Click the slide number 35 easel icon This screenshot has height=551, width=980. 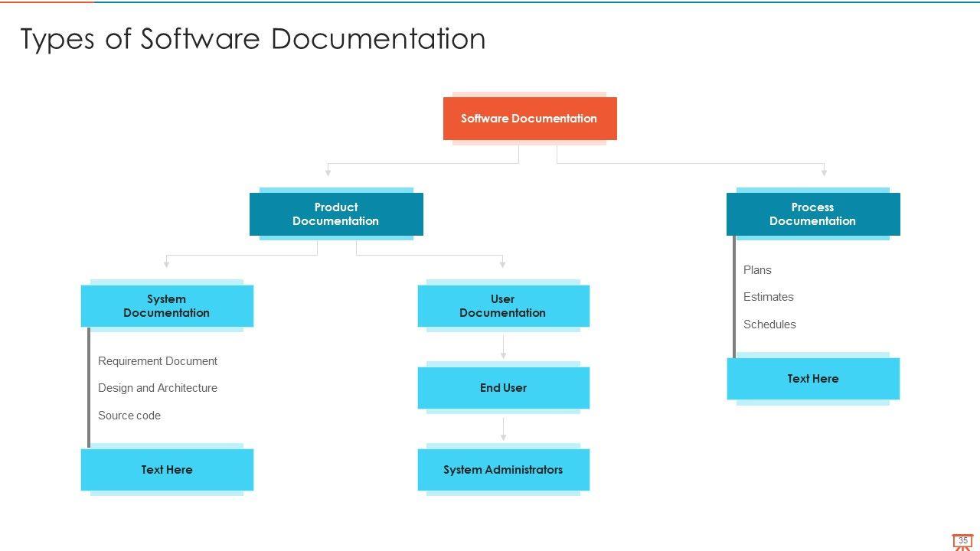[962, 542]
